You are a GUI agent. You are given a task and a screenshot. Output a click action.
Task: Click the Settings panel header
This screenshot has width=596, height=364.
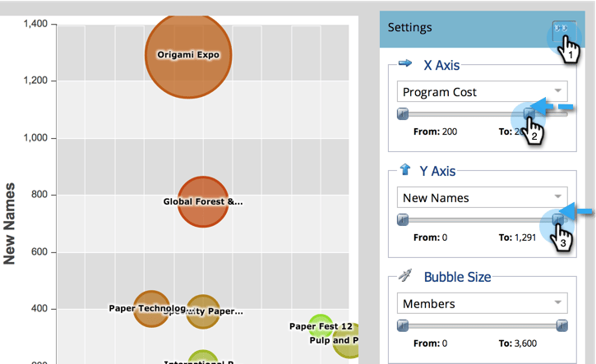pos(460,28)
